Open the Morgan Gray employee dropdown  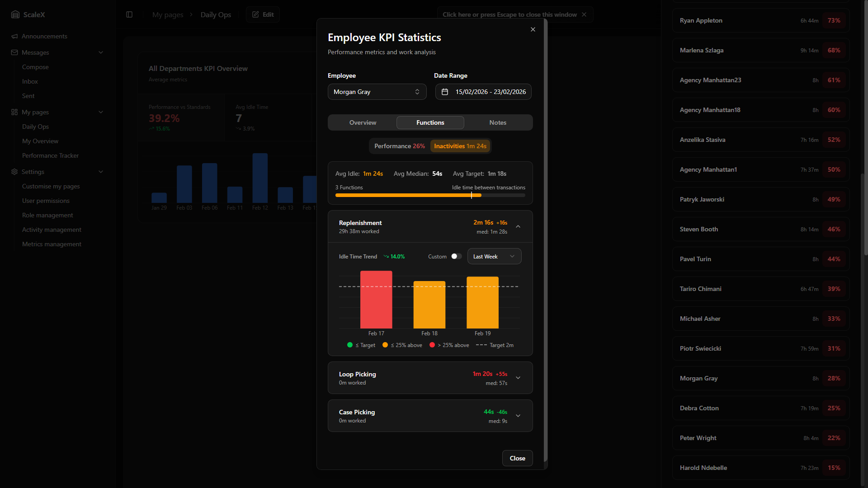(x=377, y=92)
